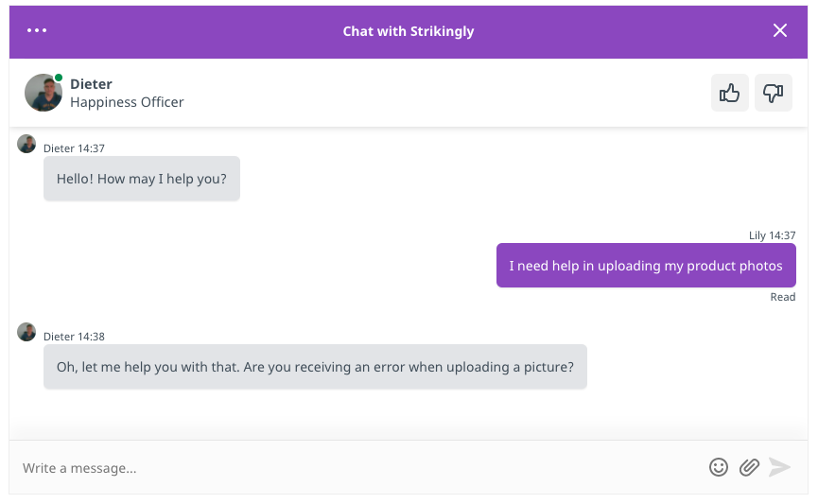Close the Strikingly chat window
The height and width of the screenshot is (504, 818).
780,30
